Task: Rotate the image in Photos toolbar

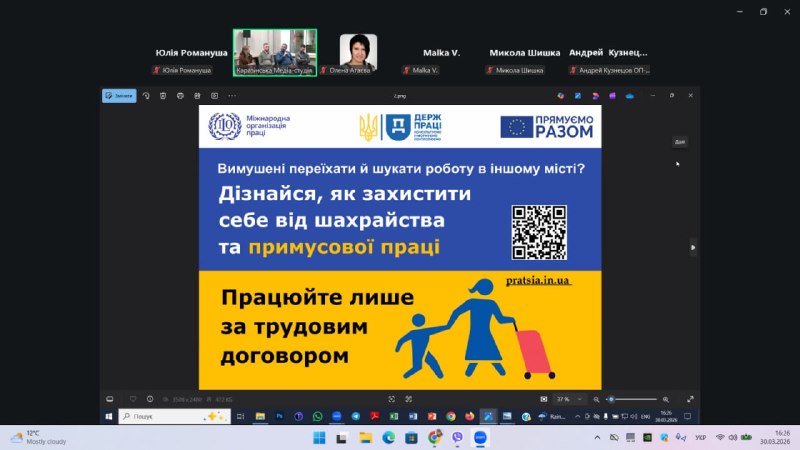Action: tap(146, 96)
